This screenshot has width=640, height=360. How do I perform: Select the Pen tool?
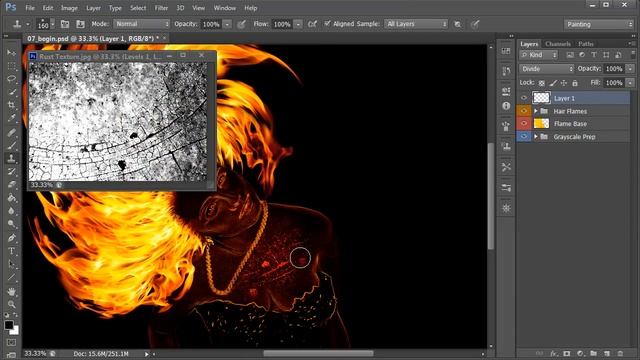pos(11,238)
